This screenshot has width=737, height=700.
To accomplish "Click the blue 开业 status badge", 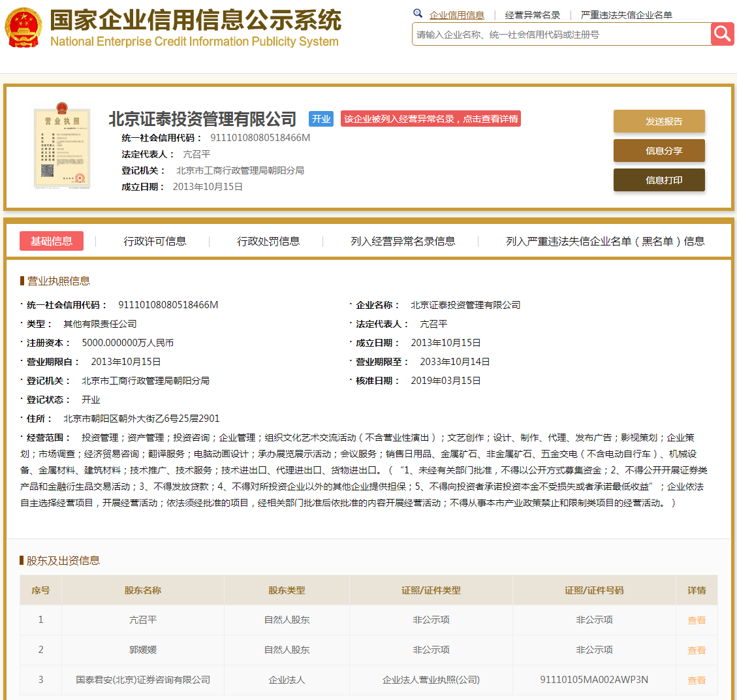I will [321, 119].
